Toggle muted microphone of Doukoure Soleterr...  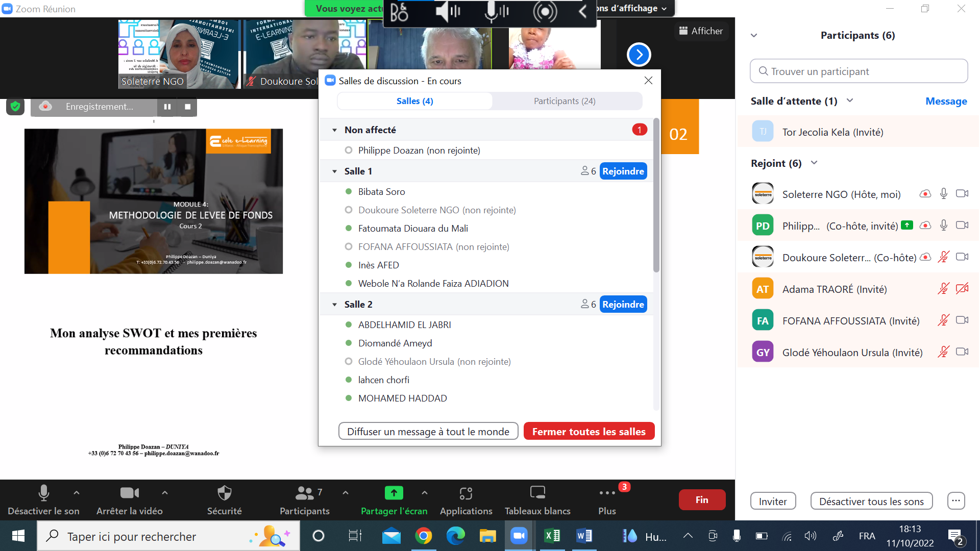(943, 257)
